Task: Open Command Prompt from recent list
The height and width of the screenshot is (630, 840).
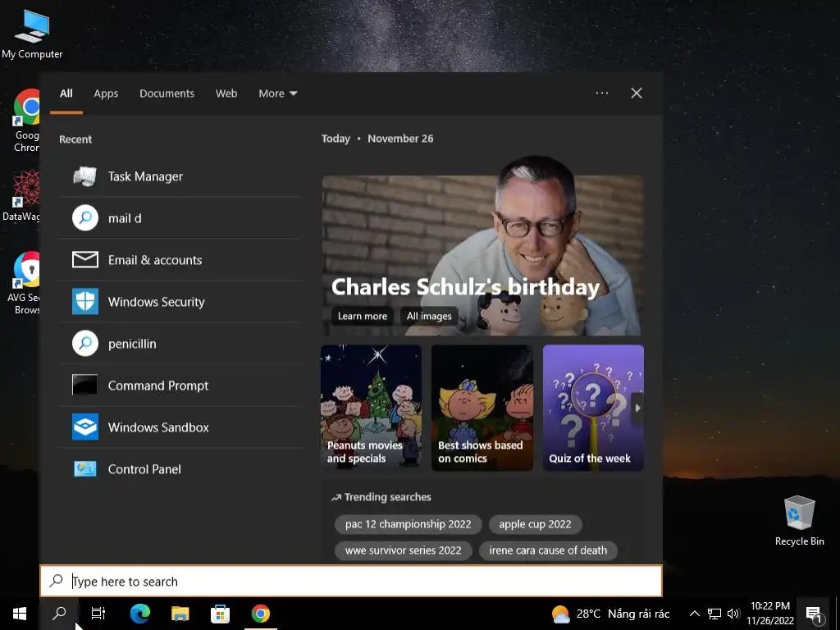Action: point(180,386)
